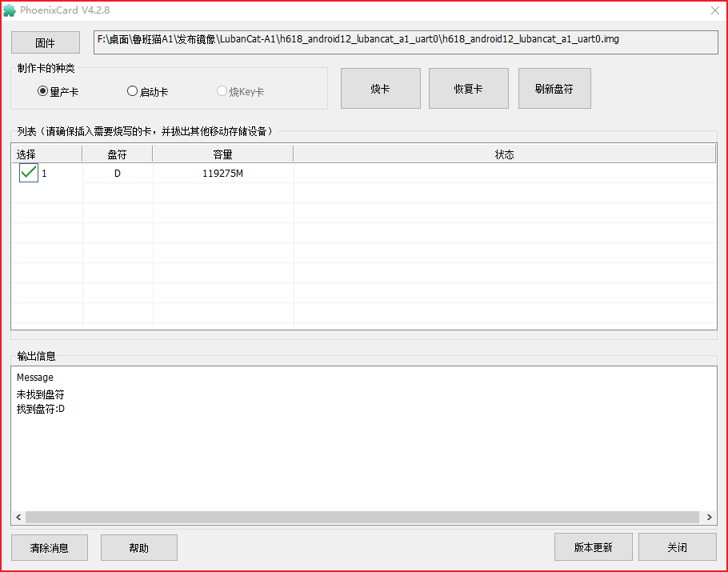728x572 pixels.
Task: Click the 版本更新 version update button
Action: (594, 547)
